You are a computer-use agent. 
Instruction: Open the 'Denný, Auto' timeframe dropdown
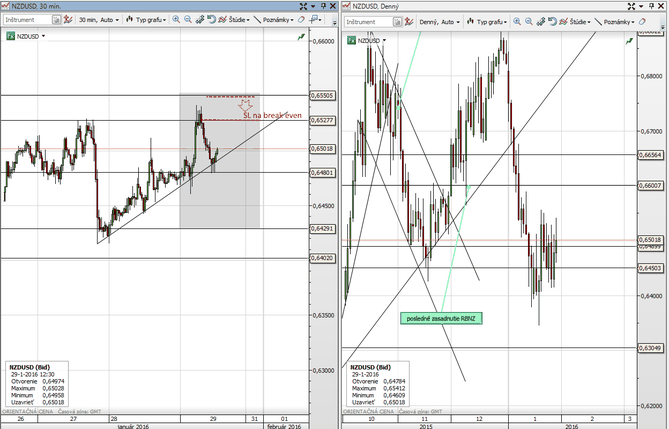click(x=439, y=22)
